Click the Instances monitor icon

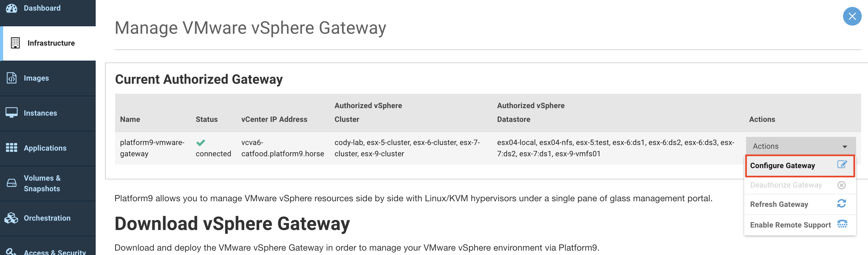click(x=12, y=112)
